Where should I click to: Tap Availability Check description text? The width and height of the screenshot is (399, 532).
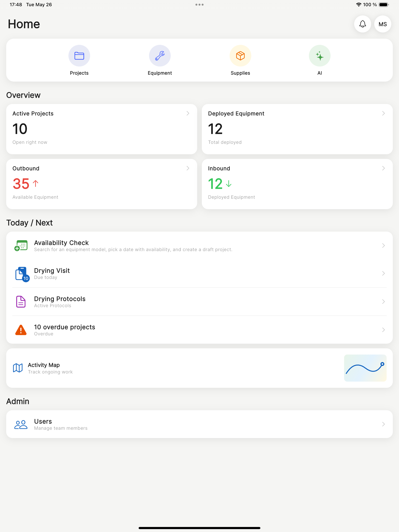[x=133, y=249]
